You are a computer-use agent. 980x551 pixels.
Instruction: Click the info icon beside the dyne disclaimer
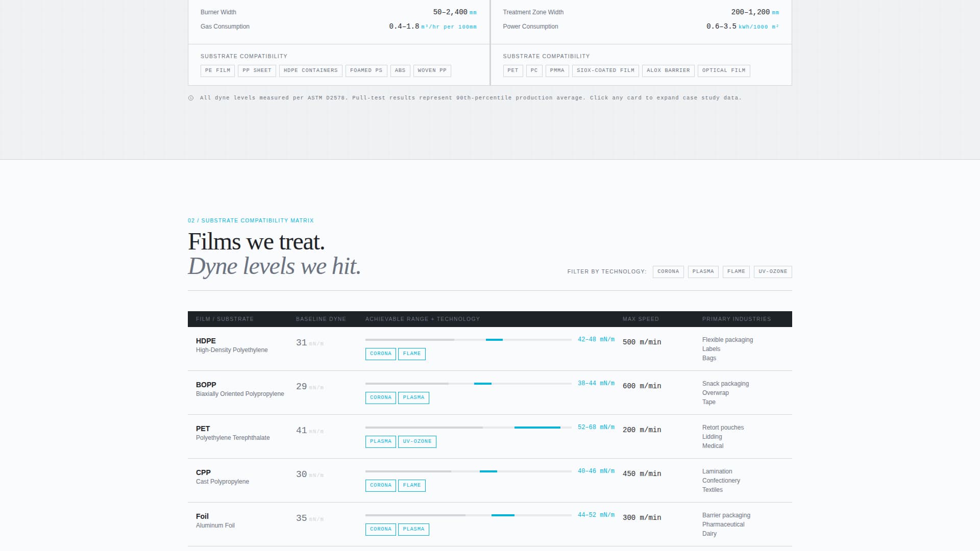pos(191,97)
